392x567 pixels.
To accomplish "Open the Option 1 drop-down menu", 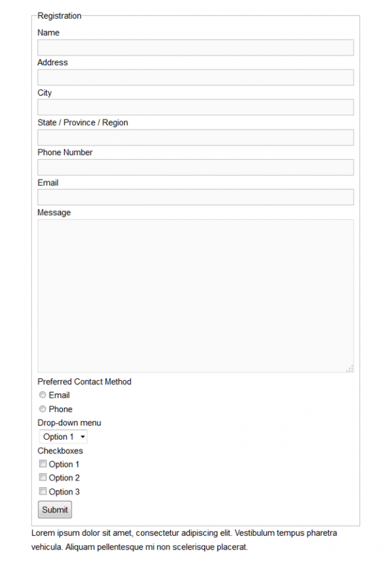I will point(63,437).
